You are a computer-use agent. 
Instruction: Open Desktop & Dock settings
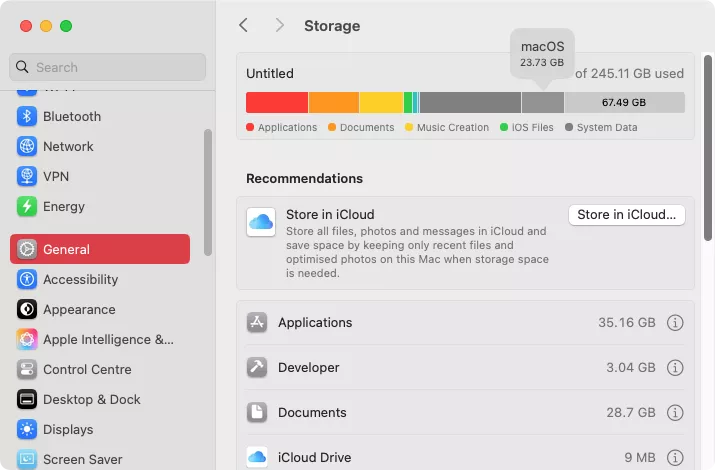[x=91, y=399]
